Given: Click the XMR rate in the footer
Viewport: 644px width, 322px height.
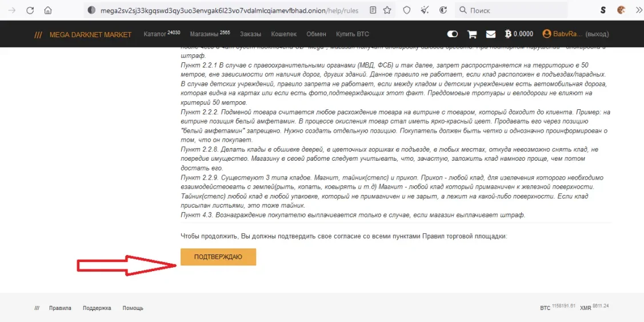Looking at the screenshot, I should tap(594, 307).
